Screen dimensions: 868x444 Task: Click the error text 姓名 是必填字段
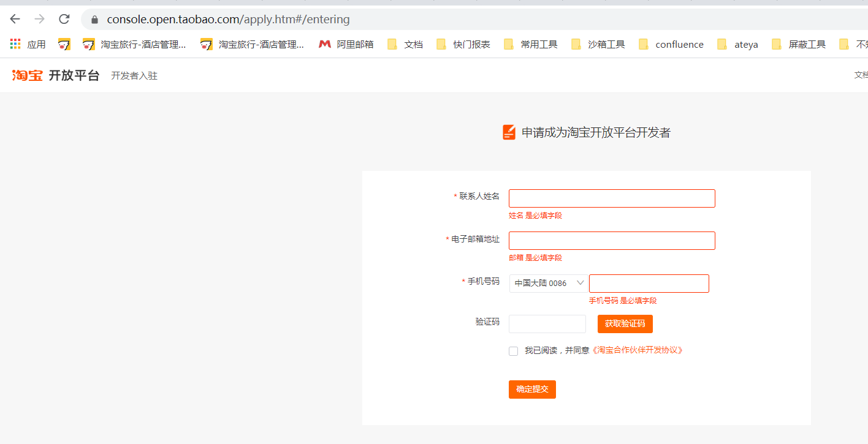(535, 216)
